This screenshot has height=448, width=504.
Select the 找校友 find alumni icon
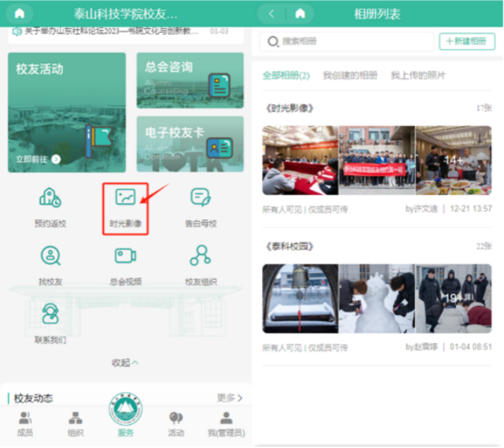click(x=50, y=265)
